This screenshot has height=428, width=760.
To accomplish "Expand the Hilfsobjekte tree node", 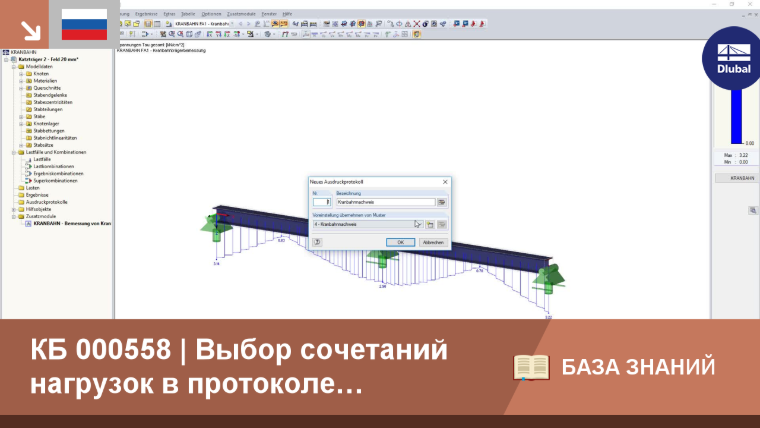I will pos(14,209).
